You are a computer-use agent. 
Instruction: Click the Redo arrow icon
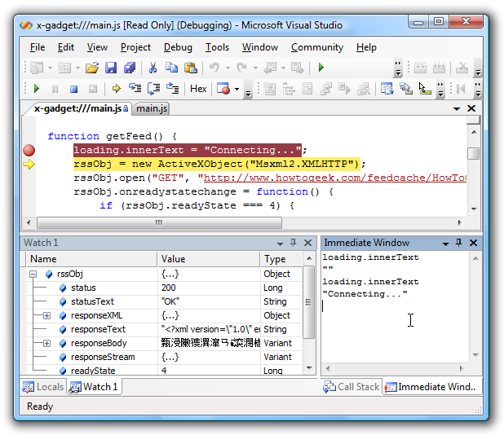[241, 68]
